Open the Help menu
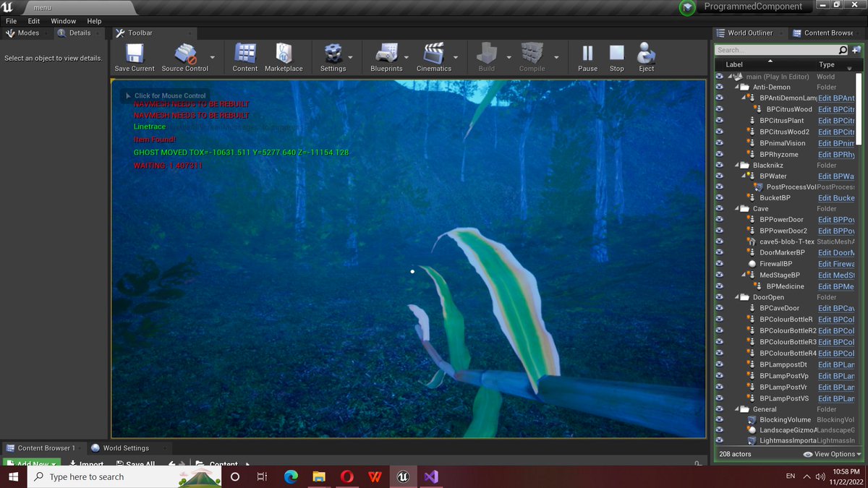The height and width of the screenshot is (488, 868). click(x=94, y=21)
